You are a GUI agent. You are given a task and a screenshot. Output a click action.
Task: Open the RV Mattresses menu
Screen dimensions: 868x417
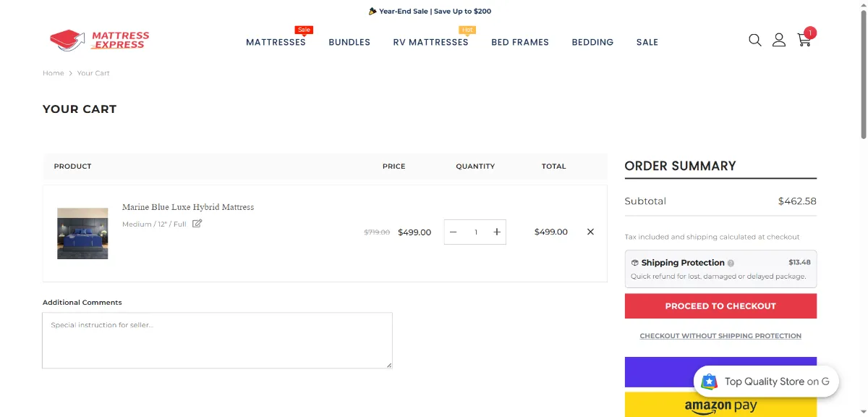(x=430, y=42)
